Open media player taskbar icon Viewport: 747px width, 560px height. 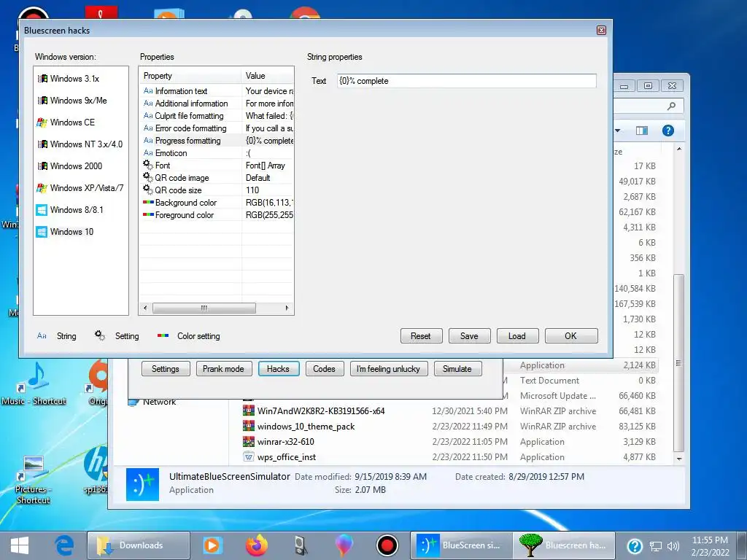point(212,545)
